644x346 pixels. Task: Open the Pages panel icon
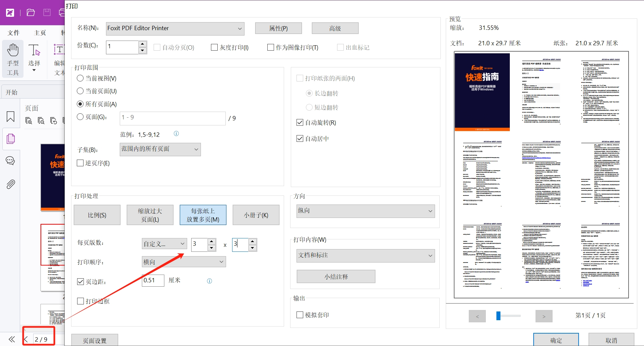[11, 138]
